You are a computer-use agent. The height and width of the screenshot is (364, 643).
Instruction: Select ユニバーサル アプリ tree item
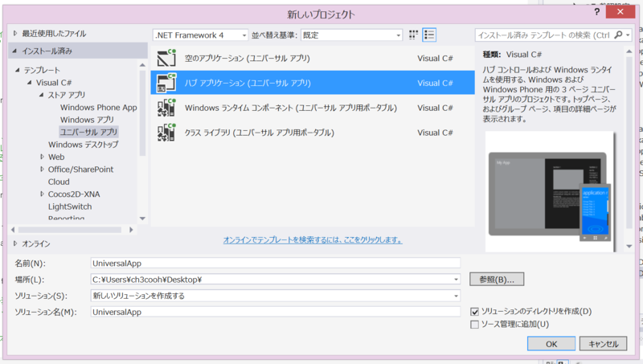[88, 132]
